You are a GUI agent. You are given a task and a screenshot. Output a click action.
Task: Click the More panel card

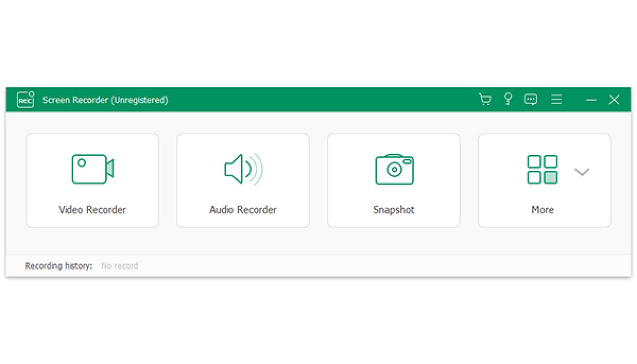coord(544,180)
